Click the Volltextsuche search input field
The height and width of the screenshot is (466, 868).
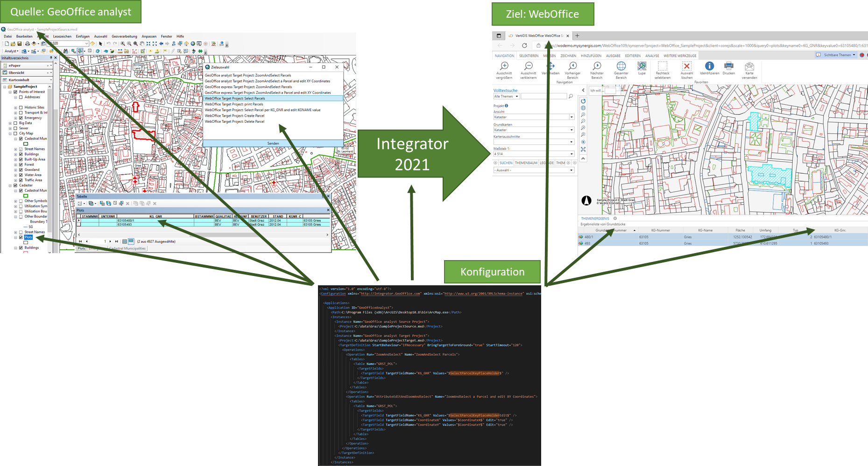[x=544, y=97]
